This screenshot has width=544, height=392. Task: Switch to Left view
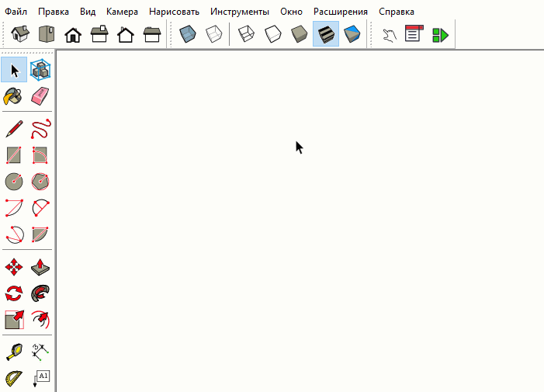click(x=152, y=34)
